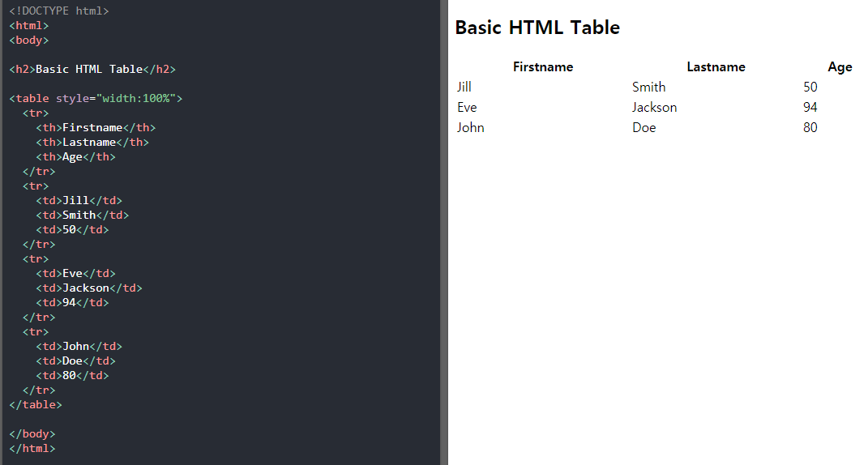Click the th Lastname code line
The image size is (868, 465).
click(x=92, y=143)
